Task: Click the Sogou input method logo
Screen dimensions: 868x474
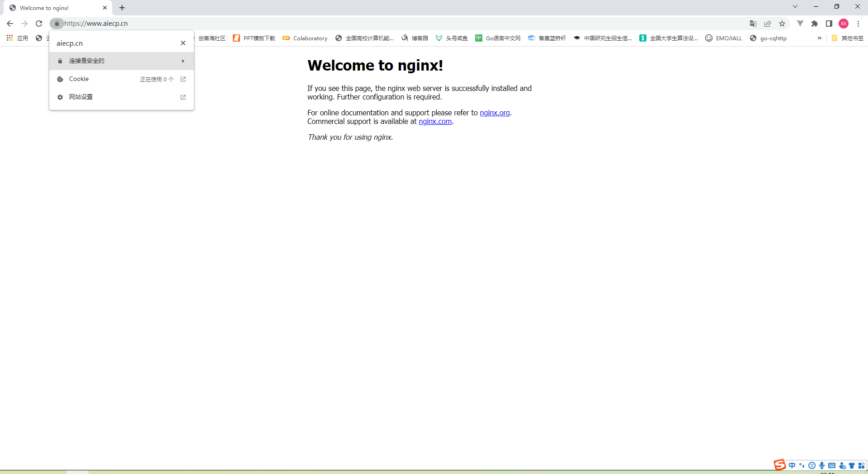Action: (780, 465)
